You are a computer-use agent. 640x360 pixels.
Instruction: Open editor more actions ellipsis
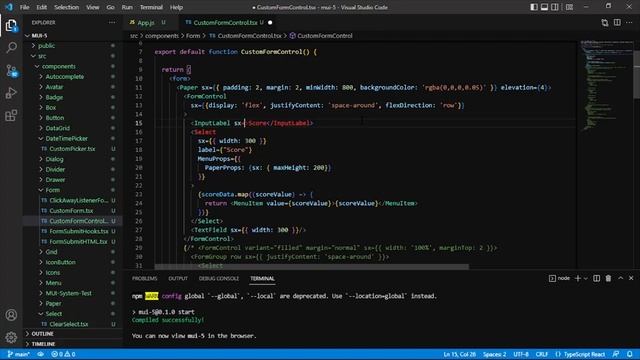(x=629, y=23)
